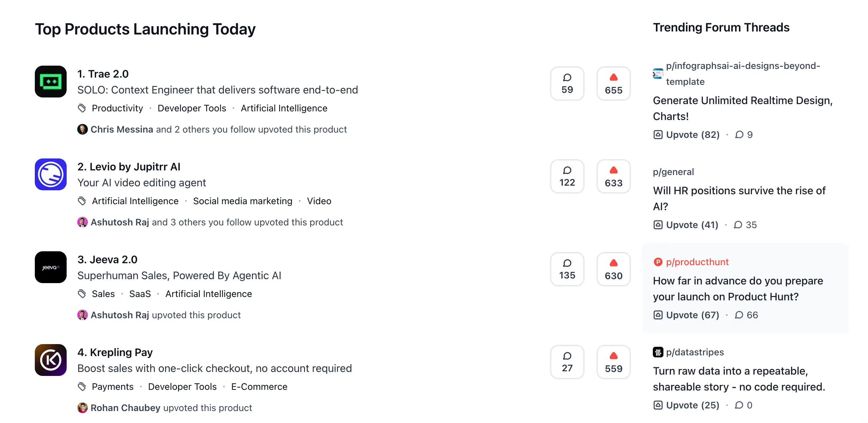
Task: Open the Jeeva 2.0 black logo icon
Action: [x=50, y=267]
